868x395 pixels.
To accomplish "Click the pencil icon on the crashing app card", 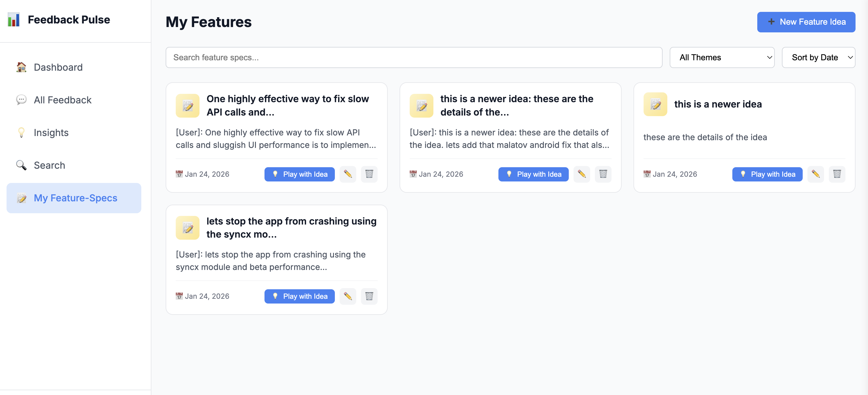I will [348, 296].
